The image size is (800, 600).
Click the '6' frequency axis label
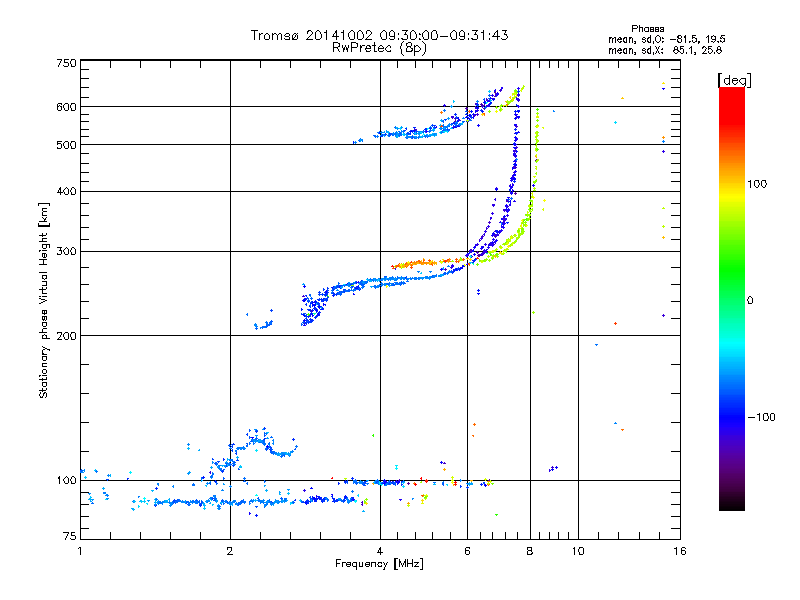click(467, 551)
